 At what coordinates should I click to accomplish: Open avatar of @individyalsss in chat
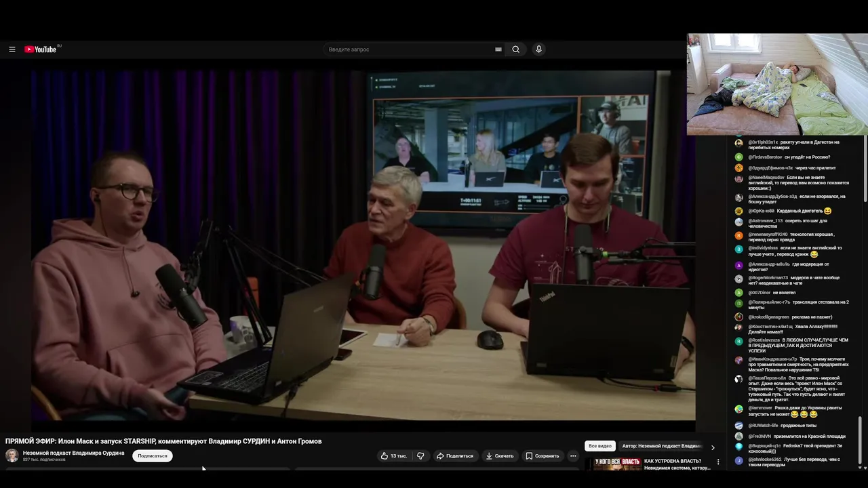point(738,249)
